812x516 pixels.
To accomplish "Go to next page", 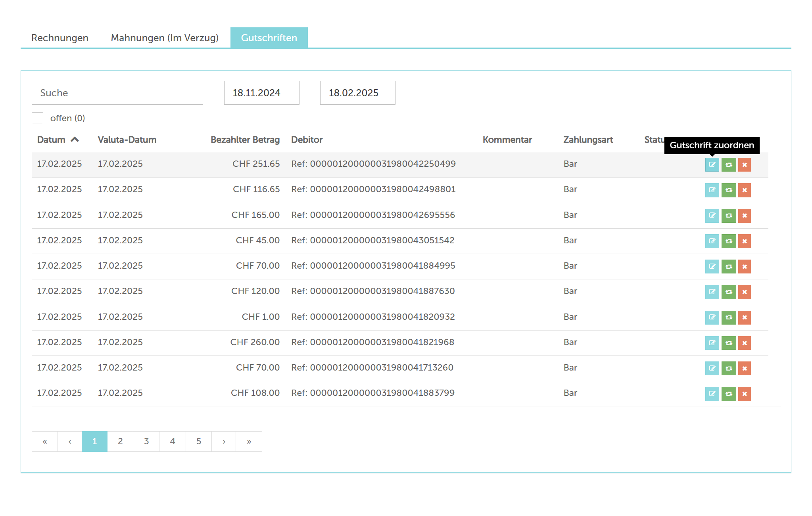I will (x=224, y=441).
